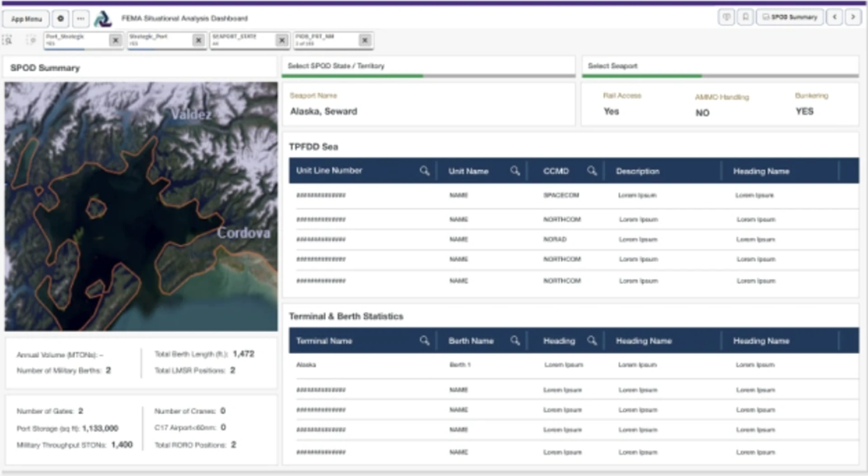868x476 pixels.
Task: Click the dashboard logo icon
Action: pos(103,19)
